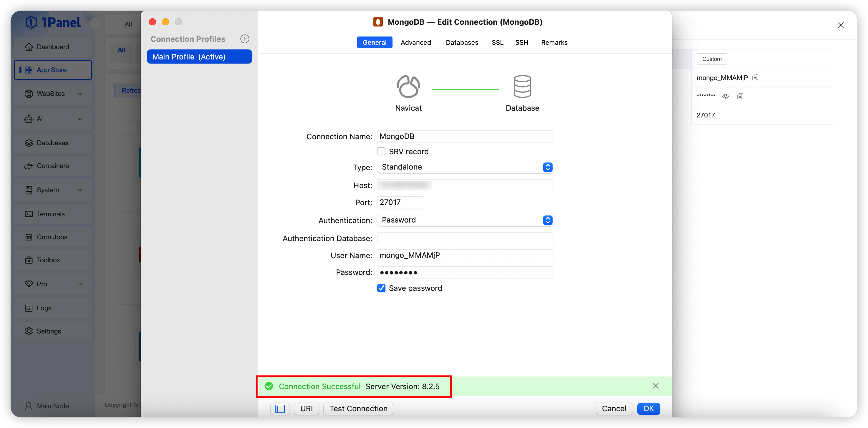Click the Test Connection button
868x428 pixels.
pos(358,409)
